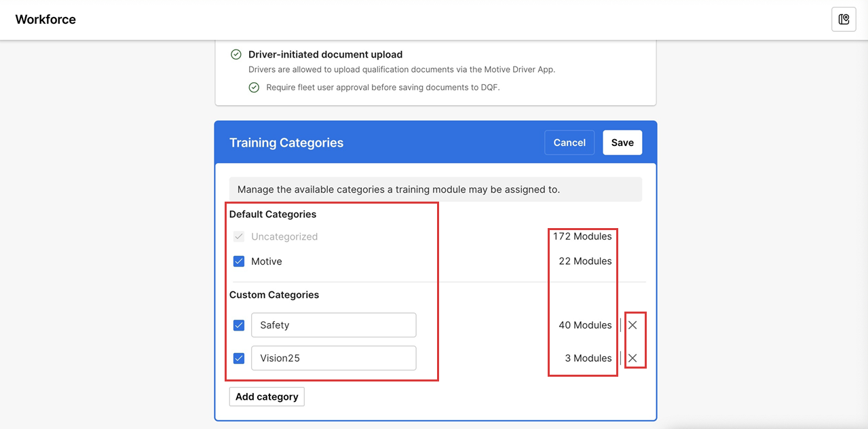Save the training categories

(x=622, y=143)
